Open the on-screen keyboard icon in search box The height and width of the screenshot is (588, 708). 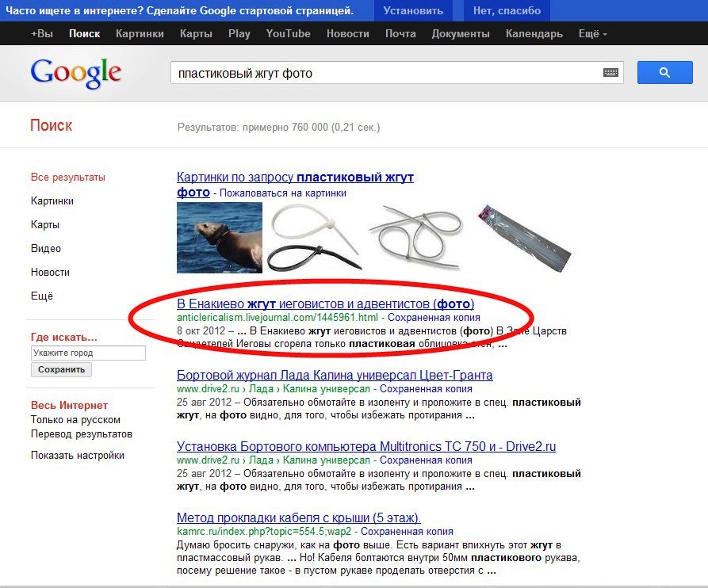point(610,72)
